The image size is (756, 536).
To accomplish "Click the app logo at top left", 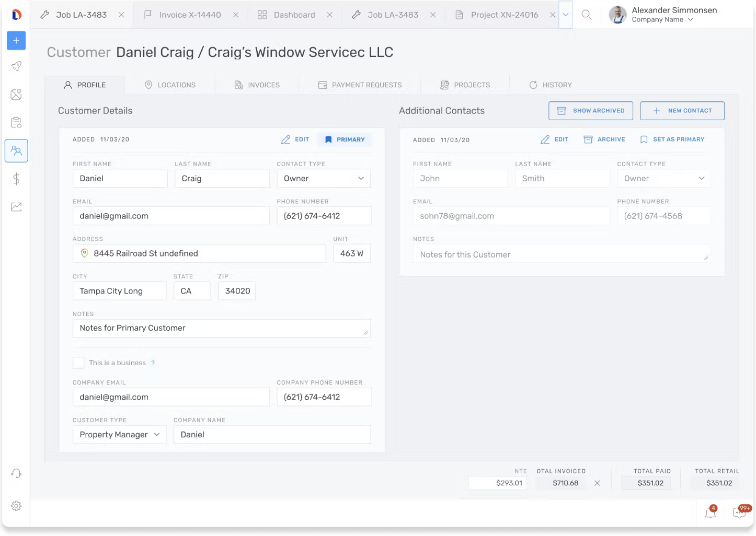I will click(x=16, y=15).
